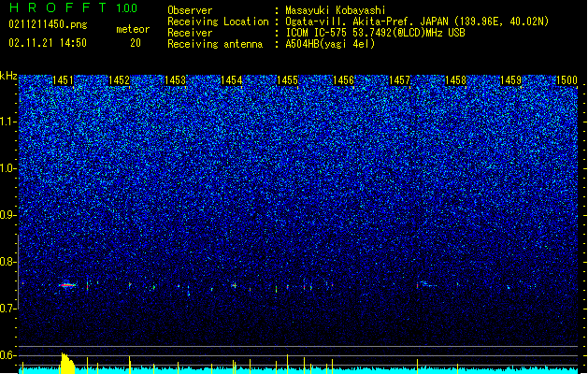Click the A504HB(yagi 4el) antenna text
This screenshot has height=374, width=588.
(x=330, y=44)
